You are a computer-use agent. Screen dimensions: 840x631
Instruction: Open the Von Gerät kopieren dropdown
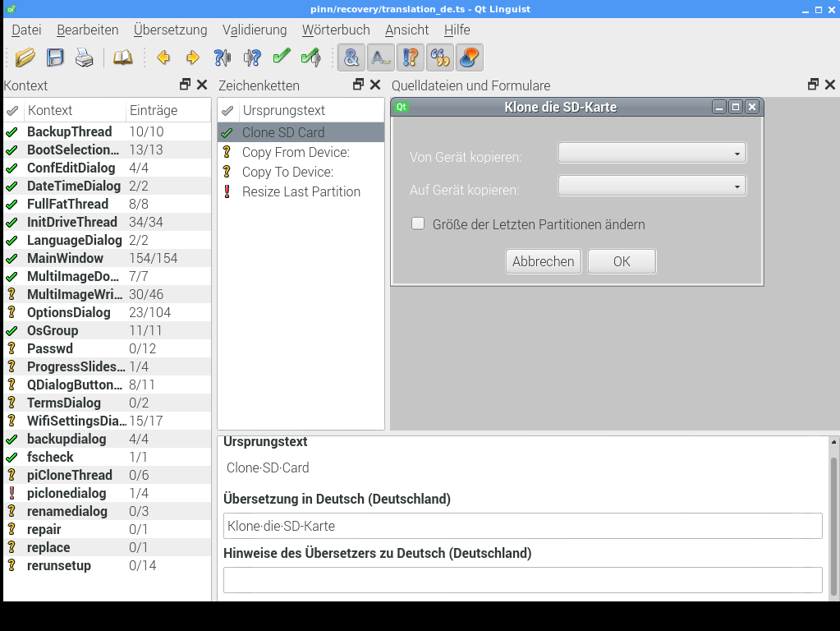652,153
